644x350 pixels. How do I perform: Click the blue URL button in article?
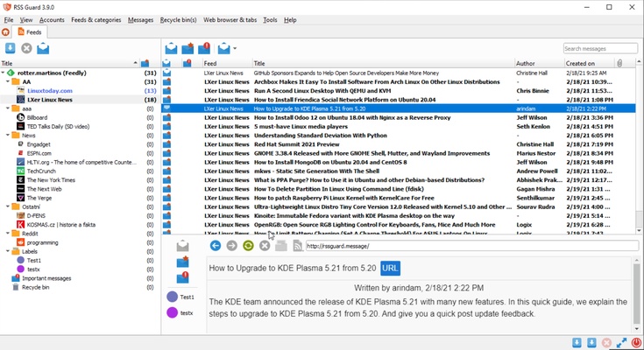coord(391,268)
